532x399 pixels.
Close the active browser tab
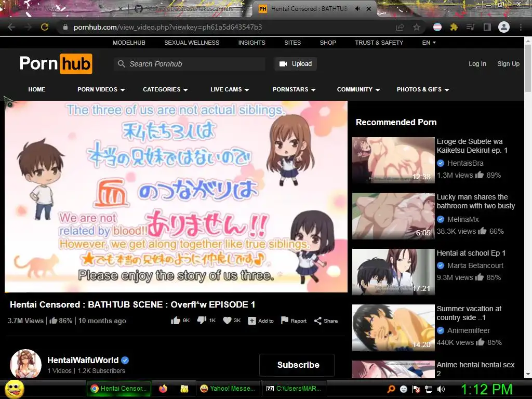tap(369, 9)
